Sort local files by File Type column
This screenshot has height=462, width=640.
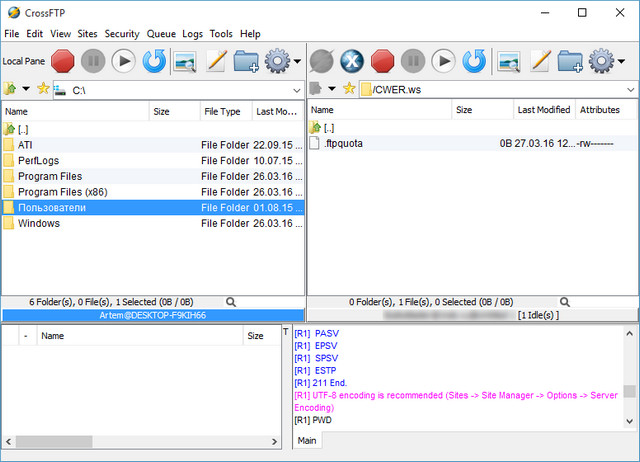click(226, 112)
